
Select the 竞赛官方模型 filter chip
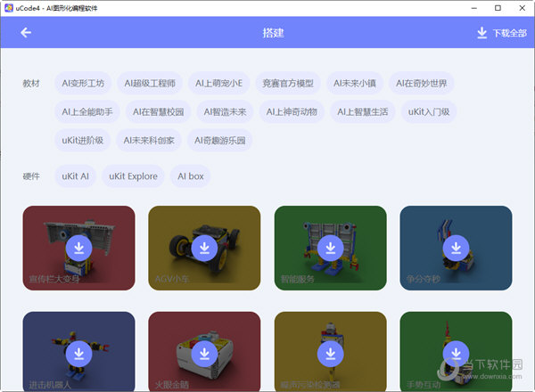[288, 83]
